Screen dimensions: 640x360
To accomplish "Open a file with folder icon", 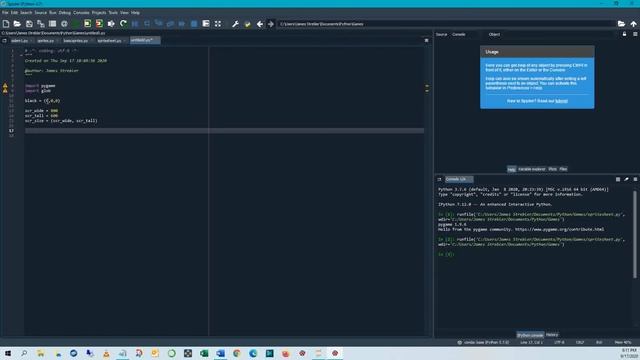I will point(17,24).
